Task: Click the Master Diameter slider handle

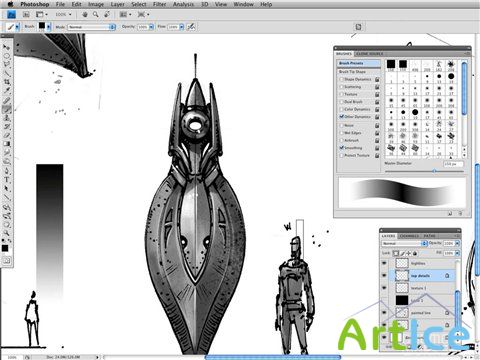Action: pos(434,171)
